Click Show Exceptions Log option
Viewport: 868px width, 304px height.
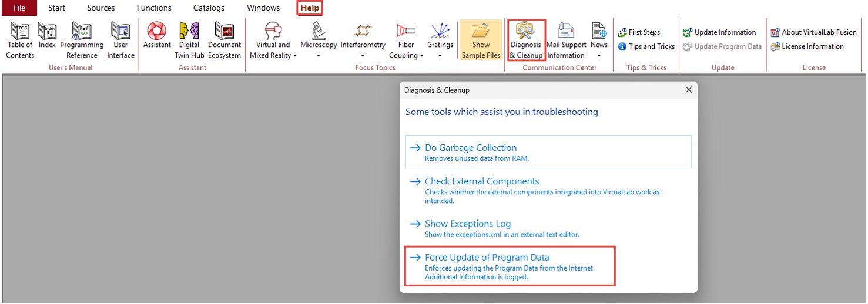(468, 224)
